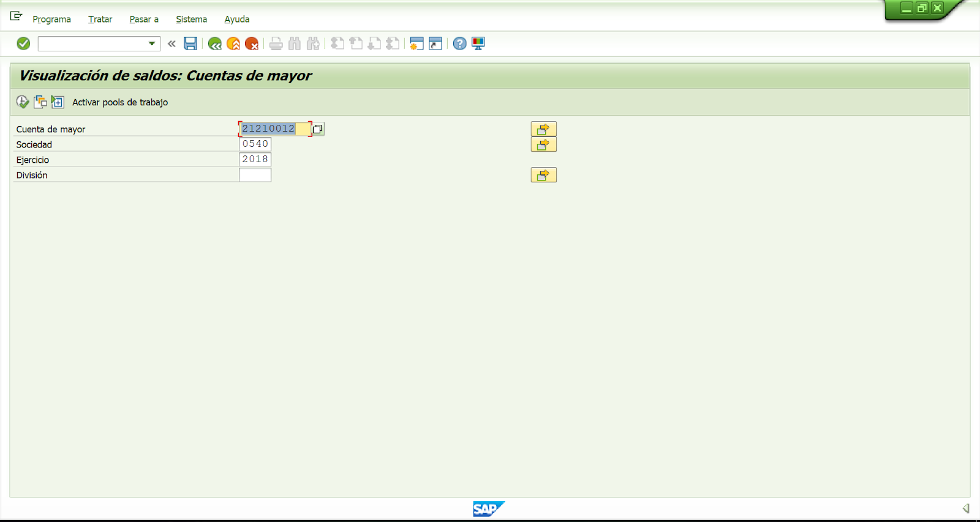
Task: Click multiple selection button for División
Action: pyautogui.click(x=543, y=175)
